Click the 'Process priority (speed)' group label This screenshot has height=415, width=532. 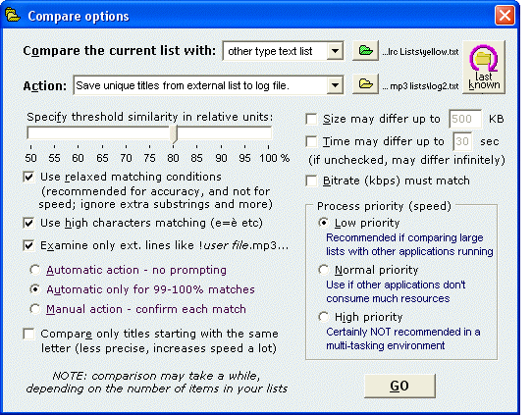(384, 206)
